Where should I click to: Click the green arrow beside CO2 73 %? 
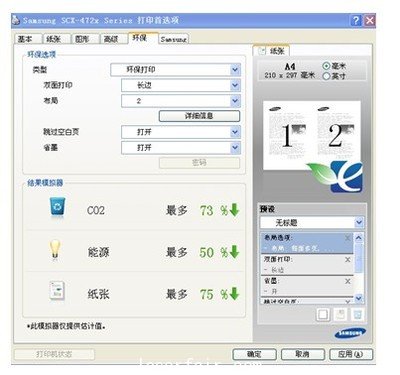coord(235,210)
